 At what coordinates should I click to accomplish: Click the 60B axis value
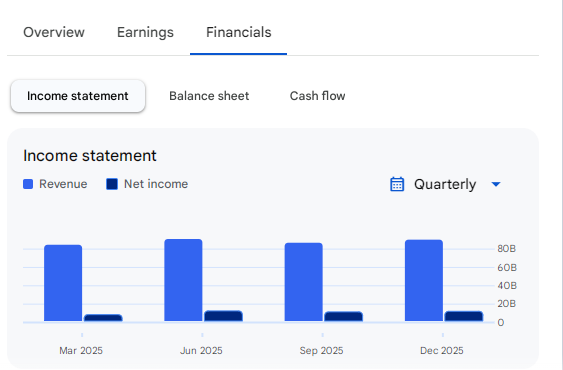(507, 268)
